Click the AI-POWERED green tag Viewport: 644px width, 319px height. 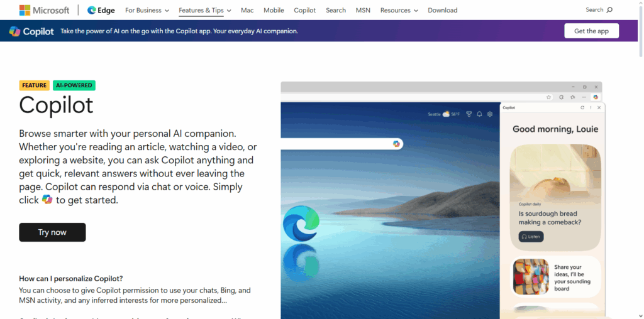pos(74,85)
